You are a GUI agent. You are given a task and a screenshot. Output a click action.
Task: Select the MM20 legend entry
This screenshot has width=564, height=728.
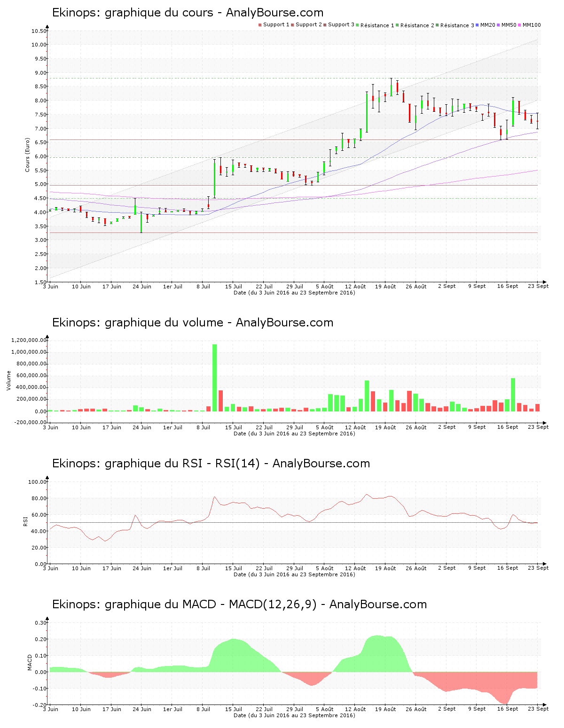(487, 25)
